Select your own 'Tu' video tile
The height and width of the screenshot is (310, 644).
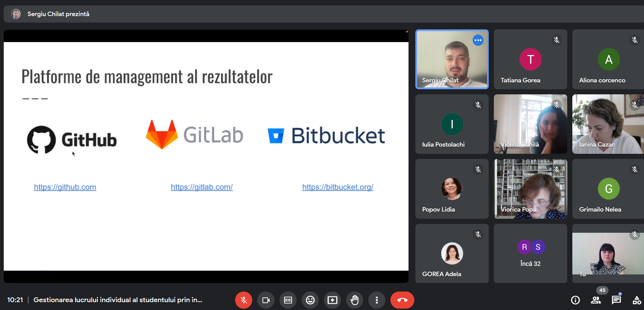(608, 254)
